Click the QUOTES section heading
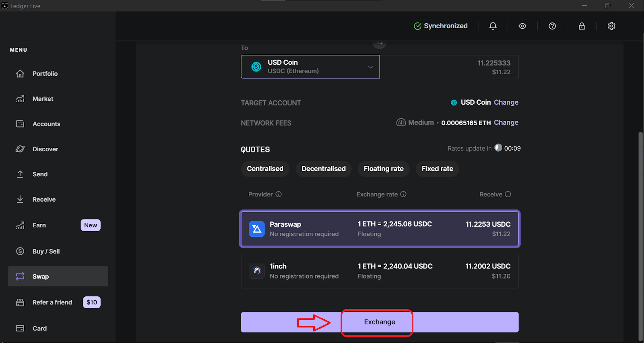Viewport: 644px width, 343px height. click(x=255, y=149)
